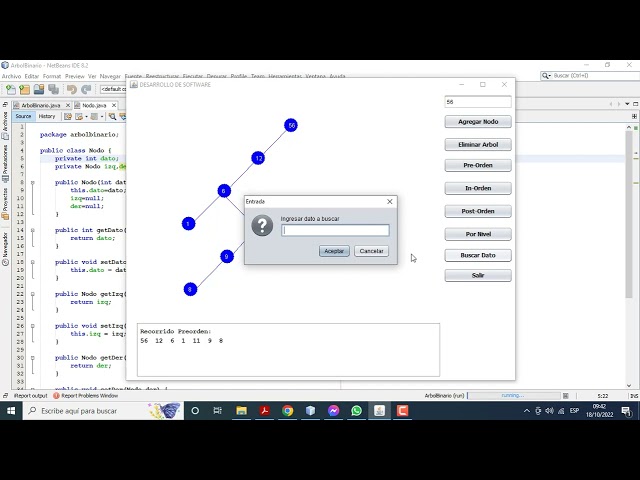Click the running progress bar in status bar
This screenshot has width=640, height=480.
[x=514, y=396]
